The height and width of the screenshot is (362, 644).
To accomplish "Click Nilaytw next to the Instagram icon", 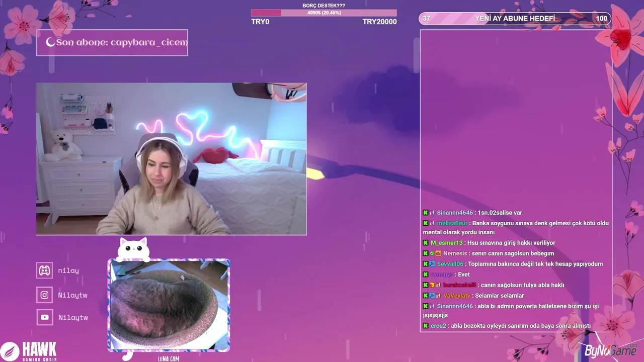I will pos(73,295).
